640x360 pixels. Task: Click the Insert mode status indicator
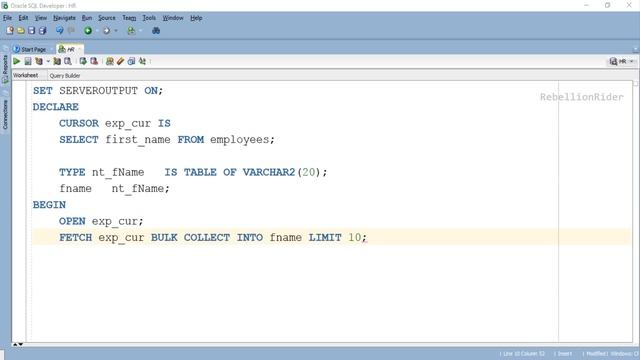coord(564,353)
